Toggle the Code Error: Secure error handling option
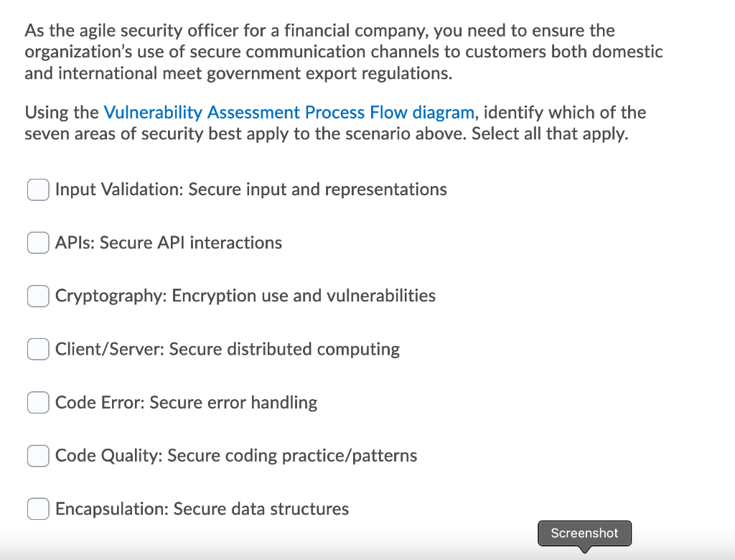Screen dimensions: 735x560 pyautogui.click(x=37, y=403)
